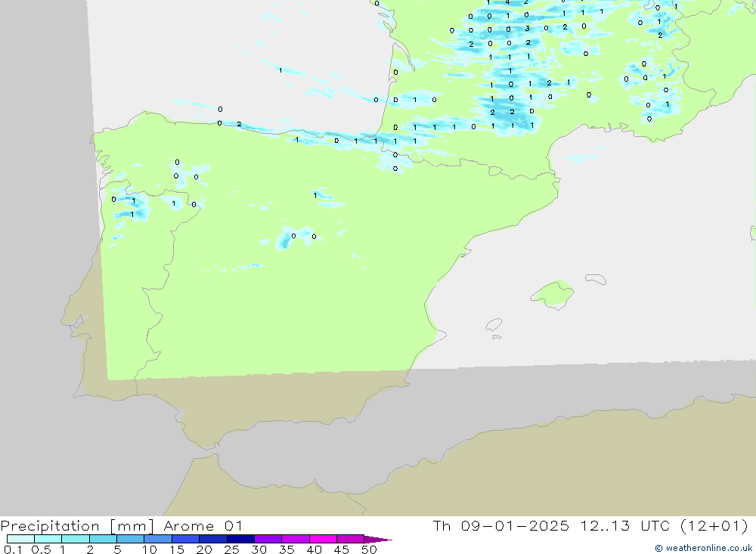
Task: Select the 5–10 mm blue legend swatch
Action: tap(131, 539)
